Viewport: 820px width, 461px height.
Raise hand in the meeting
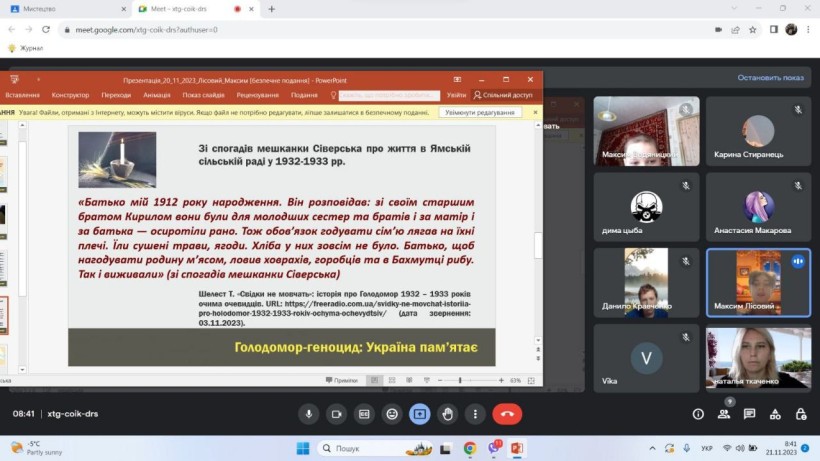(447, 414)
